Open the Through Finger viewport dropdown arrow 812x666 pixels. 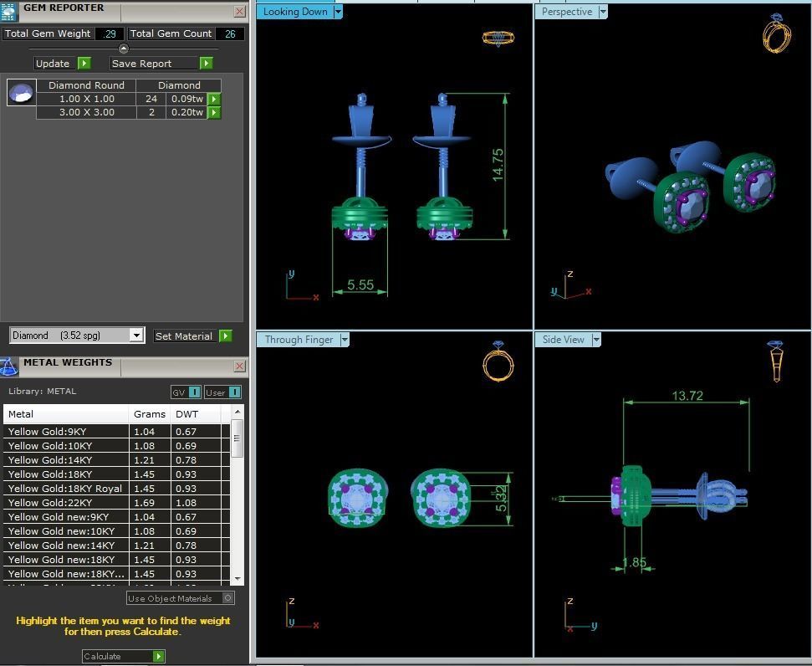point(345,340)
